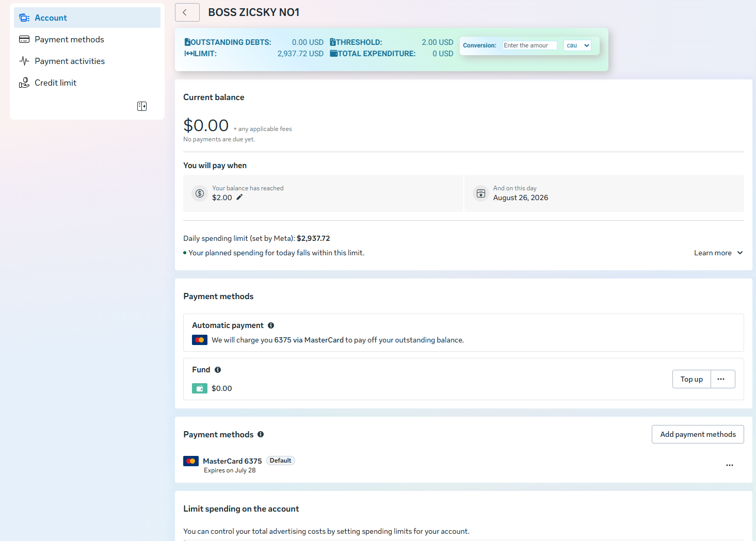Screen dimensions: 756x541
Task: Click the Limit arrows icon
Action: point(188,54)
